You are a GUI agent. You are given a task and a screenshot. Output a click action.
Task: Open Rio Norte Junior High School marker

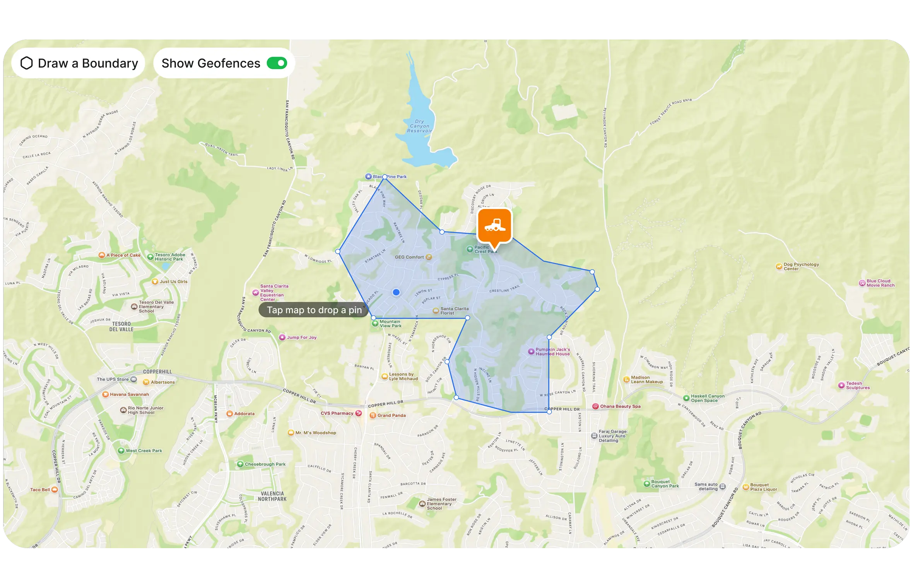123,410
